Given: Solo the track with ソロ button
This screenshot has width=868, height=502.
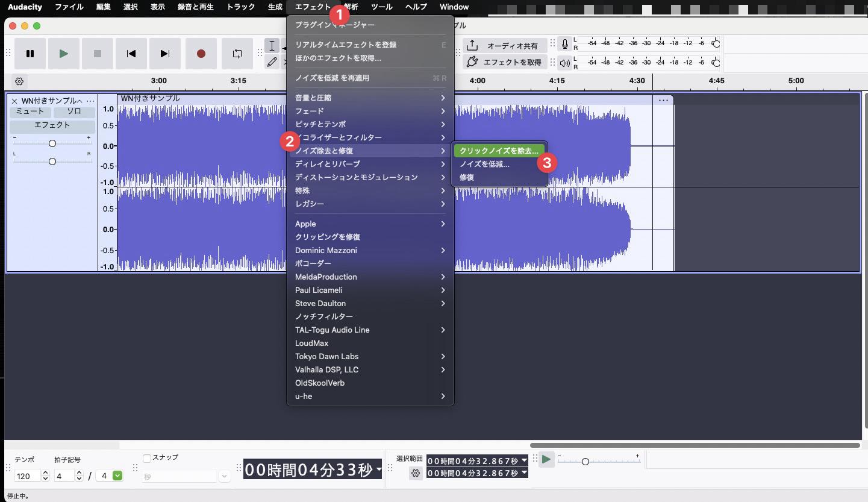Looking at the screenshot, I should tap(73, 111).
